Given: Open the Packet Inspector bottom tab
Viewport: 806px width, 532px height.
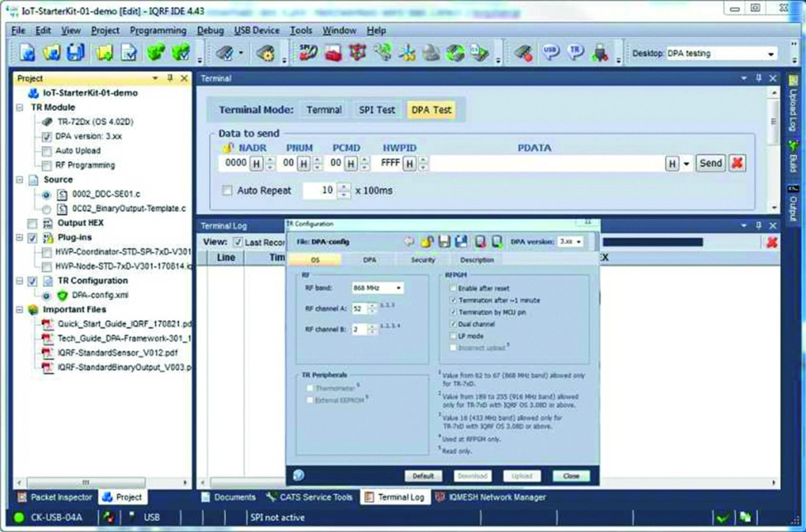Looking at the screenshot, I should coord(55,497).
